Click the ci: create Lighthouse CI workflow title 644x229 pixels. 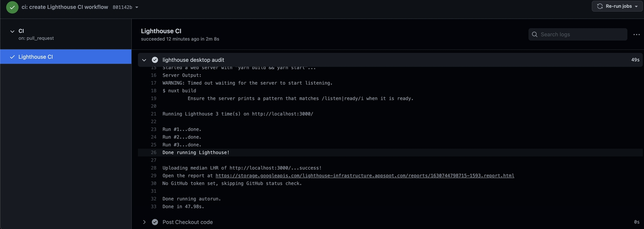click(x=65, y=7)
